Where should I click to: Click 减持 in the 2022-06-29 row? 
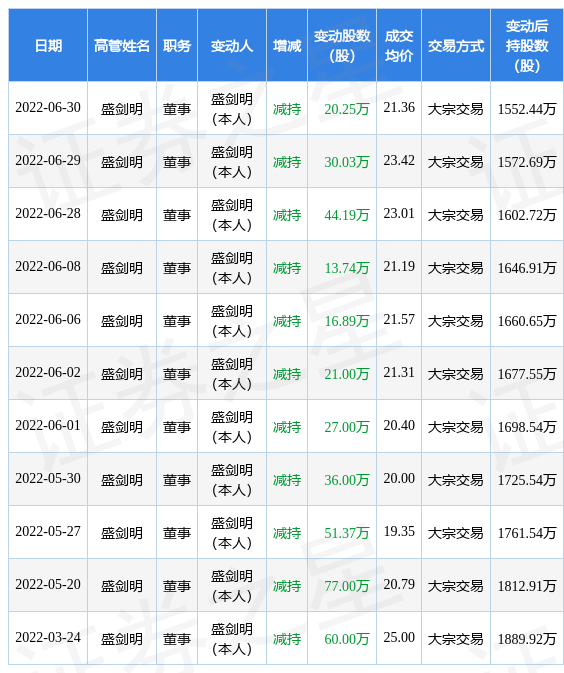tap(287, 162)
